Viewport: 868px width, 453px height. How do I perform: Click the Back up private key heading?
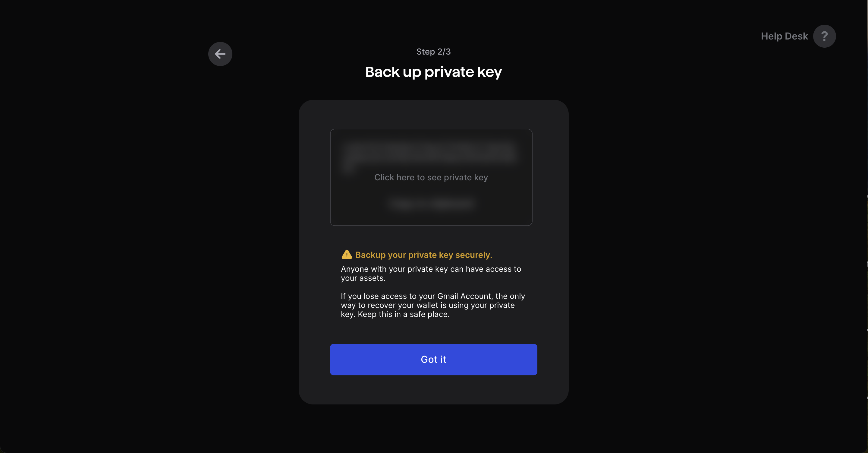[x=433, y=72]
